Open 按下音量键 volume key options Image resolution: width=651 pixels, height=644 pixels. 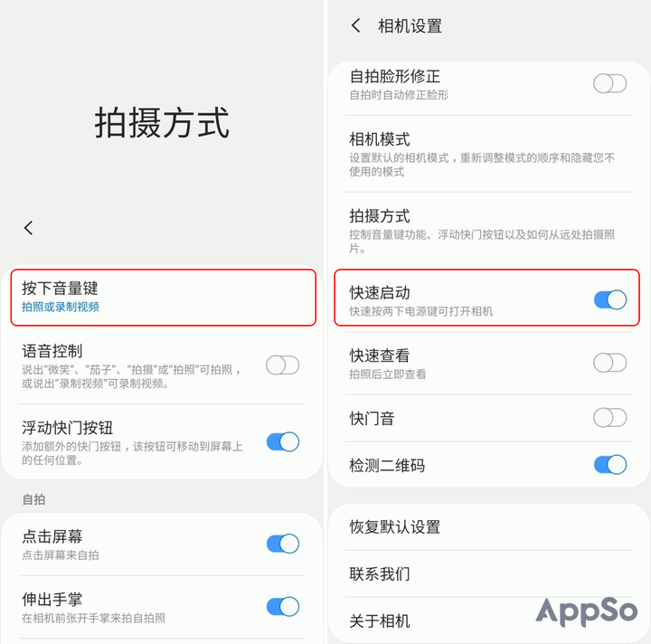pyautogui.click(x=163, y=298)
